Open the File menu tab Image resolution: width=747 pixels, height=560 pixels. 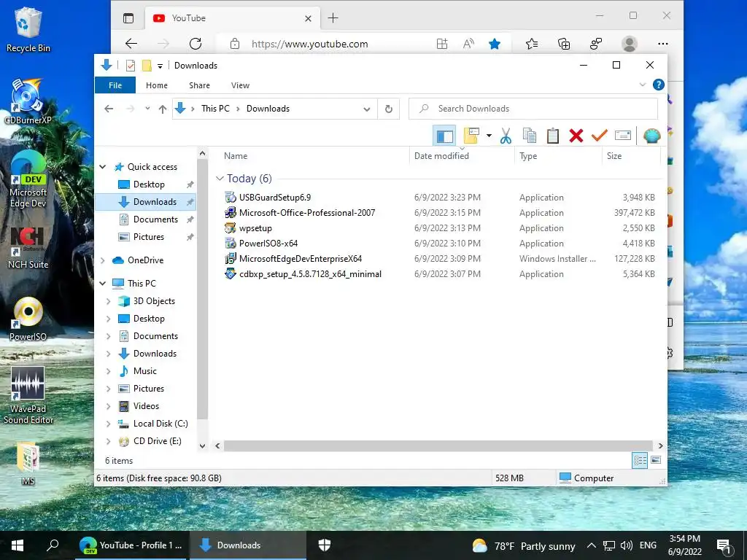click(115, 85)
